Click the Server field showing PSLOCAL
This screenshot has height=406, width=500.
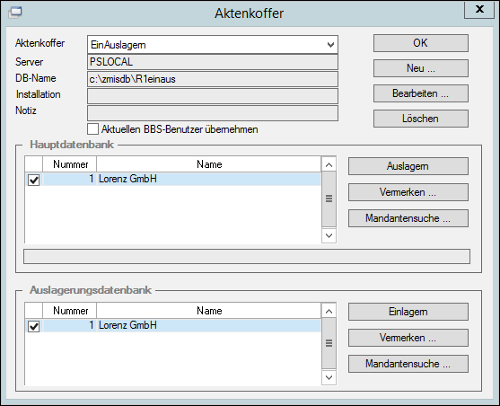(213, 62)
